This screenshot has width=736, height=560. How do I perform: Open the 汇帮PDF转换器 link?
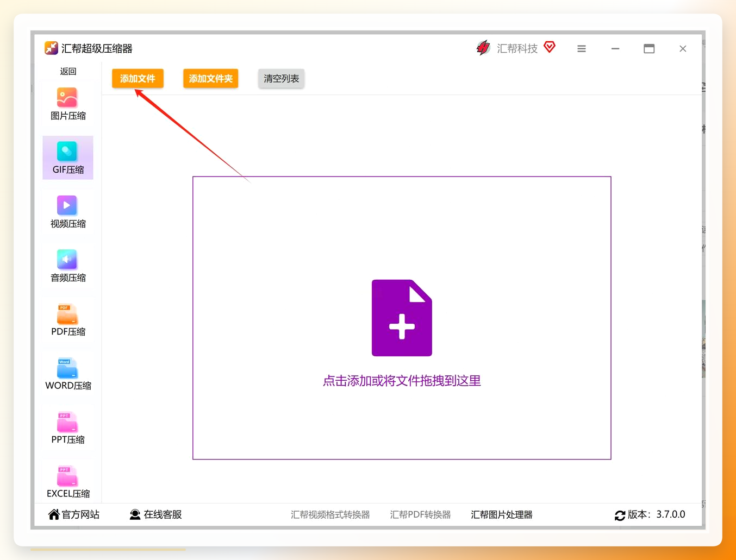(421, 514)
